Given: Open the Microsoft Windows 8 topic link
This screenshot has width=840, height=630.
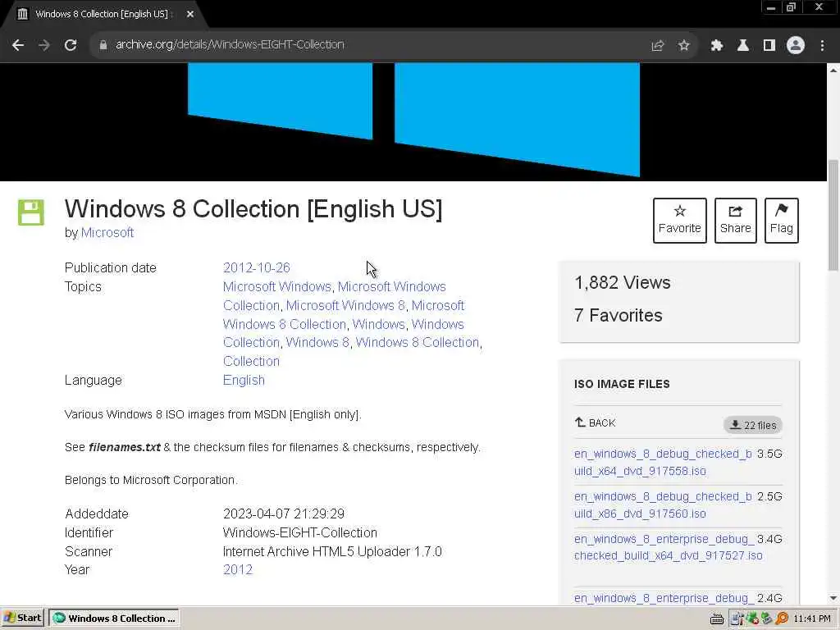Looking at the screenshot, I should (345, 305).
